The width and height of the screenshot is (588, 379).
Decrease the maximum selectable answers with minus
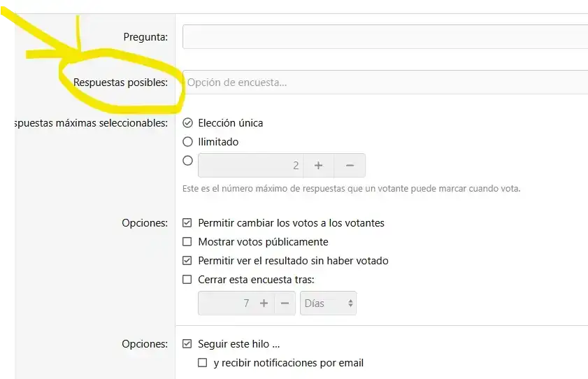[x=350, y=166]
